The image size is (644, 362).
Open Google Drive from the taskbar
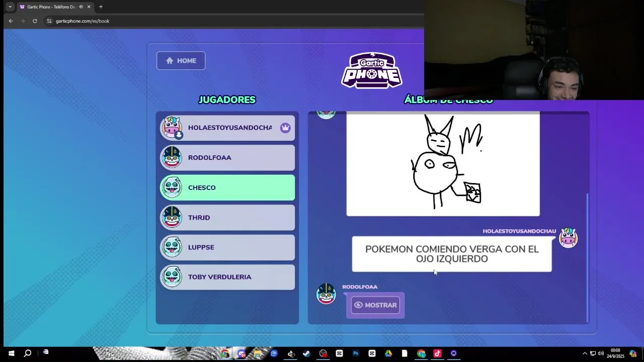[x=388, y=353]
